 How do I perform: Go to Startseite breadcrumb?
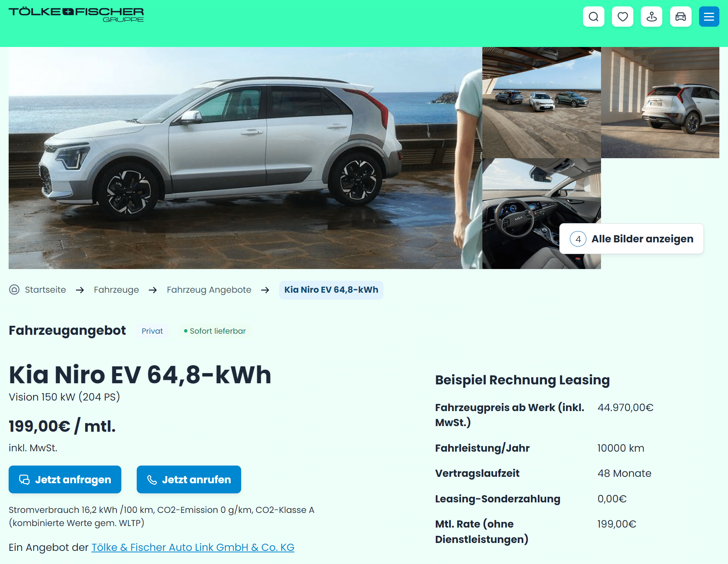(x=45, y=290)
